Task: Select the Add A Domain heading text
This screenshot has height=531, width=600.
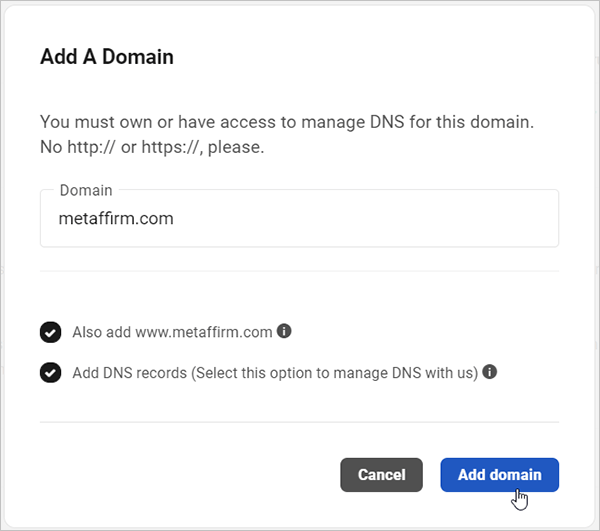Action: pyautogui.click(x=107, y=57)
